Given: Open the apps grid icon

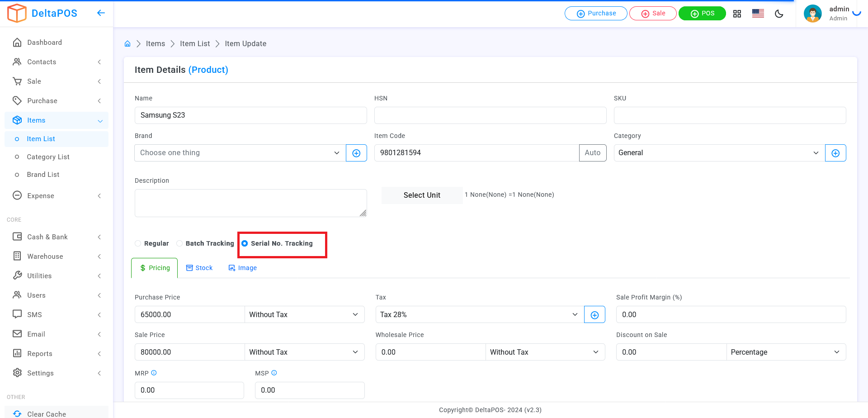Looking at the screenshot, I should [x=737, y=14].
